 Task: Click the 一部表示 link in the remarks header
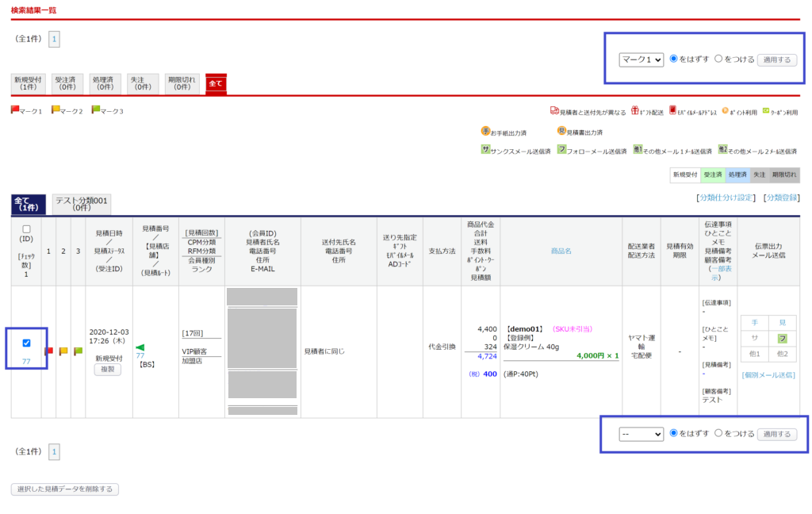pyautogui.click(x=720, y=273)
